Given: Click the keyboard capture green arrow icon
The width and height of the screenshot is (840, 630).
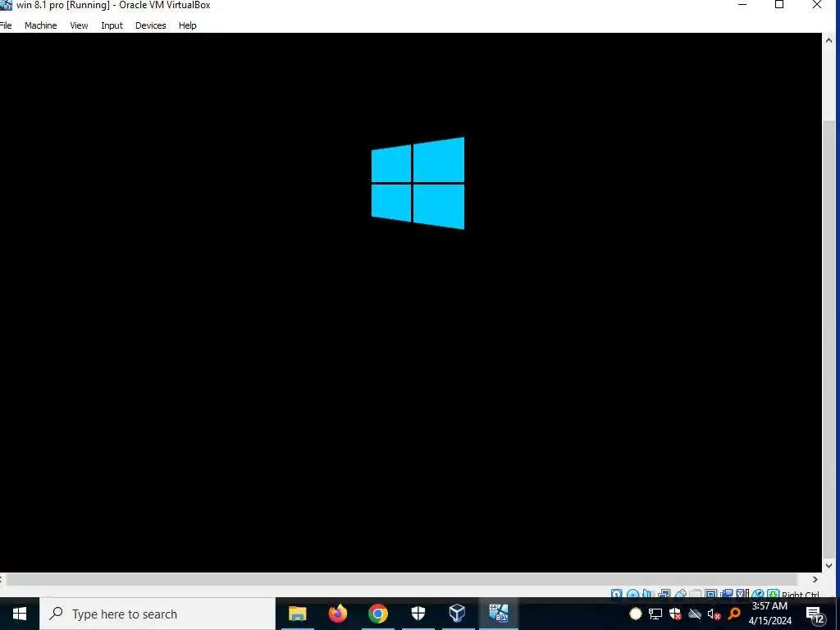Looking at the screenshot, I should [x=773, y=594].
